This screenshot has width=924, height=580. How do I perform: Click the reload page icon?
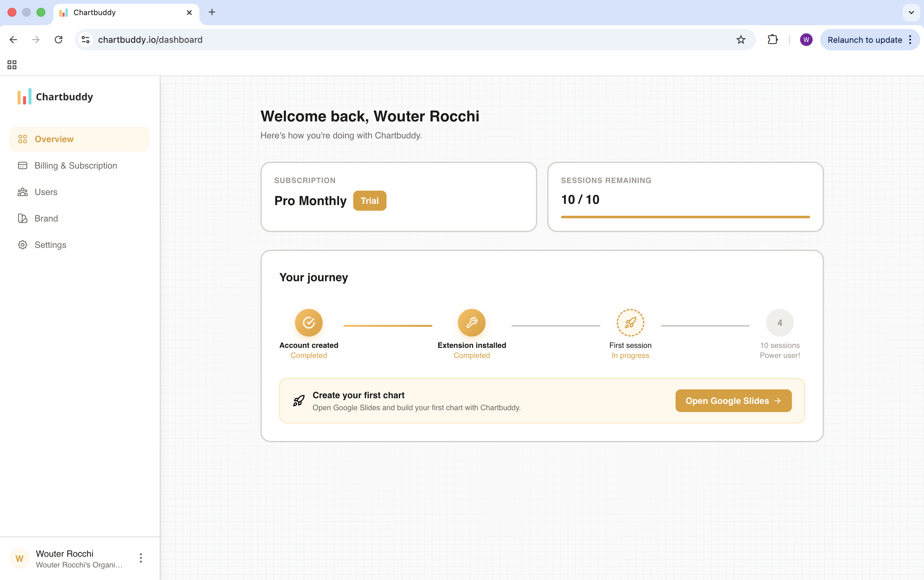[59, 40]
